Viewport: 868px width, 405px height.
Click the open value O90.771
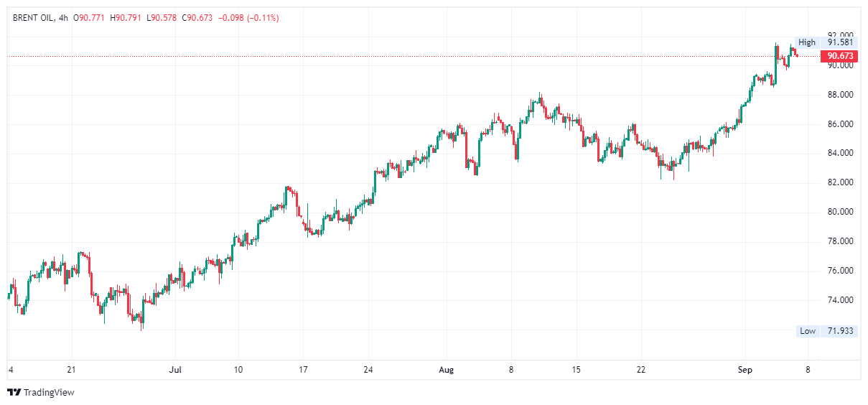point(89,17)
